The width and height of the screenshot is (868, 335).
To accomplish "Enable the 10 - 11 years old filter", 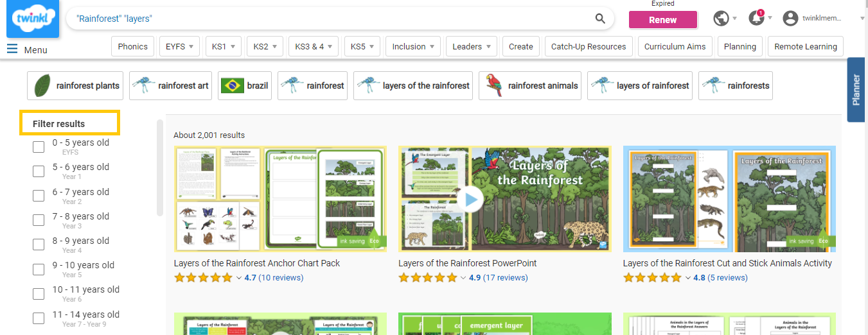I will pos(39,295).
